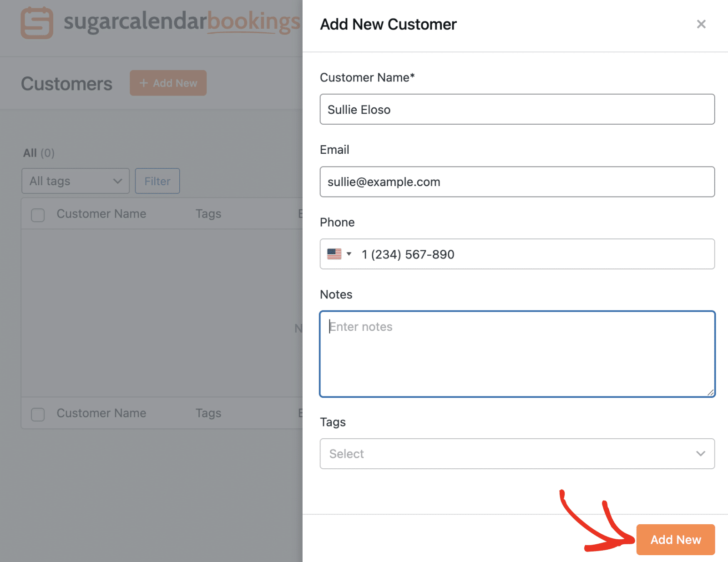Click the + Add New customers button

point(168,83)
